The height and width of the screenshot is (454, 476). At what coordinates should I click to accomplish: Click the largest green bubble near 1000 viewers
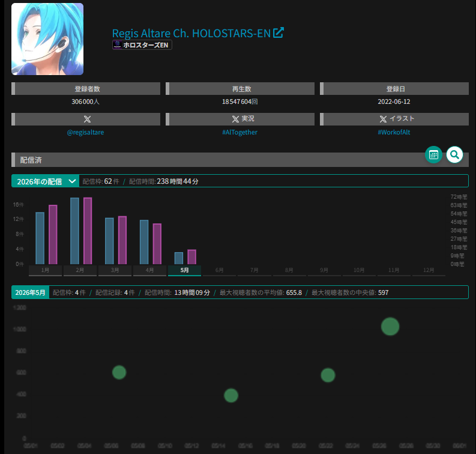(390, 327)
